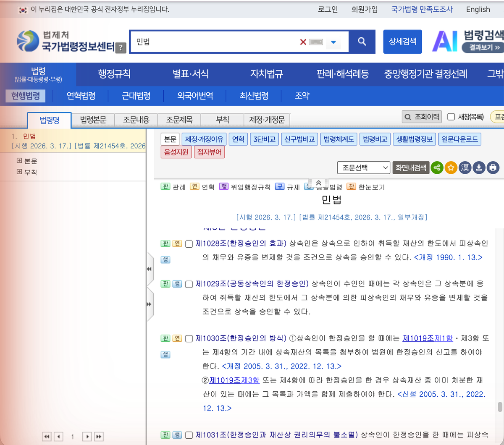Open the 행정규칙 main menu
504x445 pixels.
(114, 74)
